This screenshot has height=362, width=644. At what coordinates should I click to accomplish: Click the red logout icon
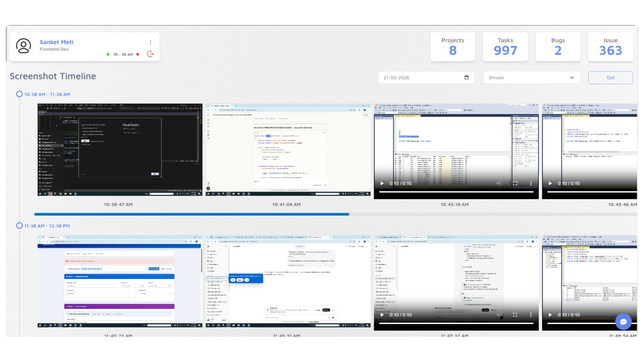coord(150,54)
